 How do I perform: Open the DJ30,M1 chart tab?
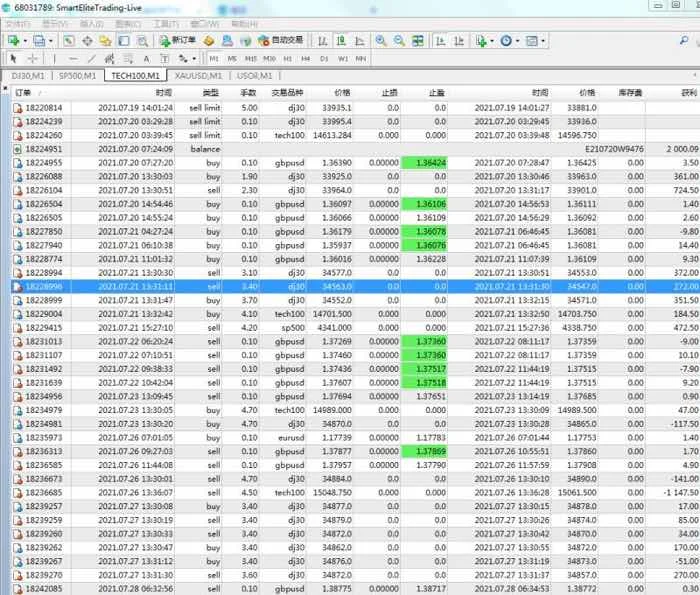(27, 75)
